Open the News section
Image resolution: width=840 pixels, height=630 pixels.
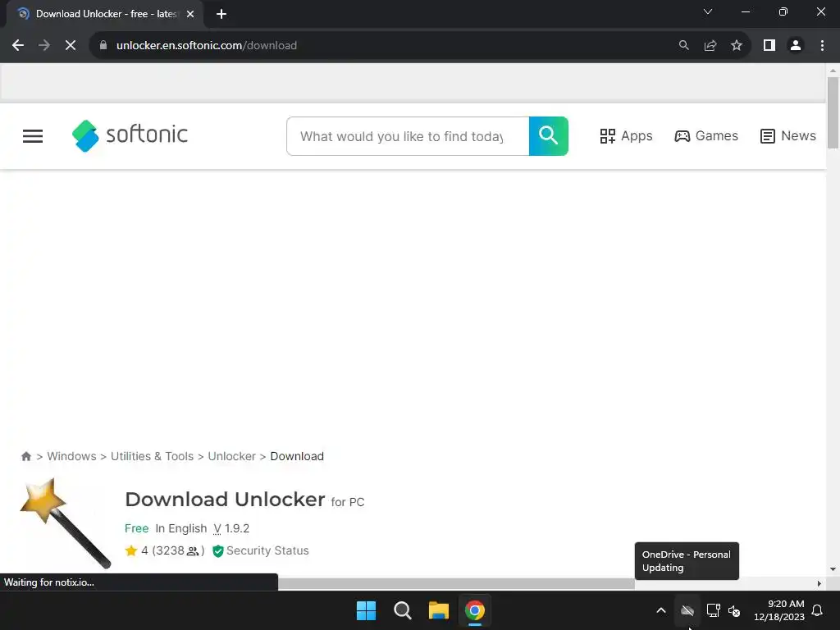tap(788, 136)
